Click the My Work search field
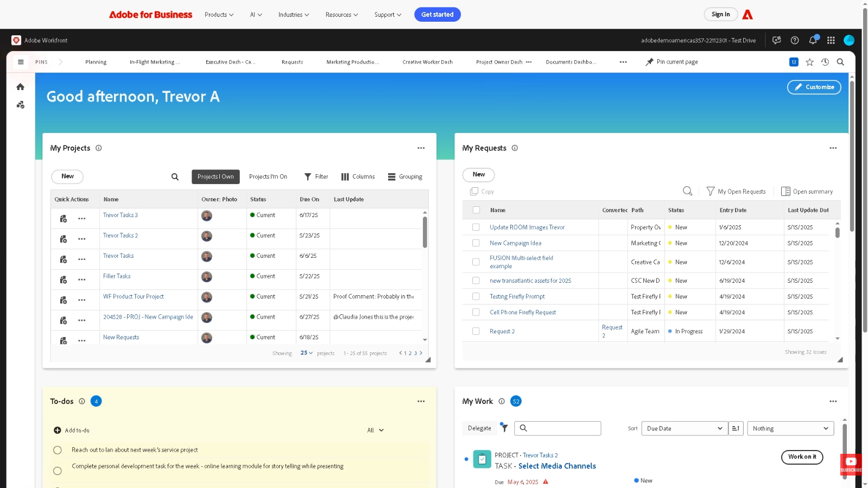The image size is (868, 488). 557,428
